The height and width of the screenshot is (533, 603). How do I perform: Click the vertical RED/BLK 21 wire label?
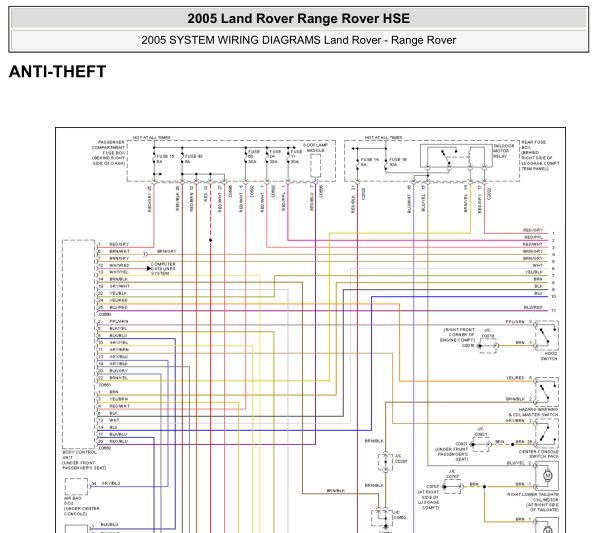[353, 200]
